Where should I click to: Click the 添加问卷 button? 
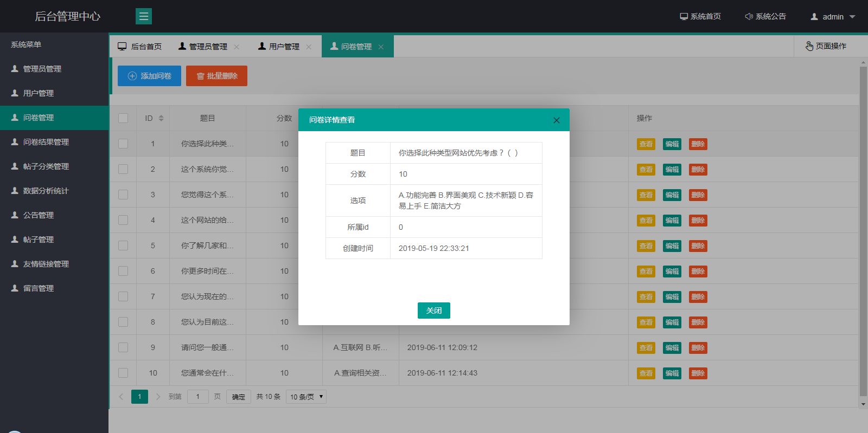point(149,76)
